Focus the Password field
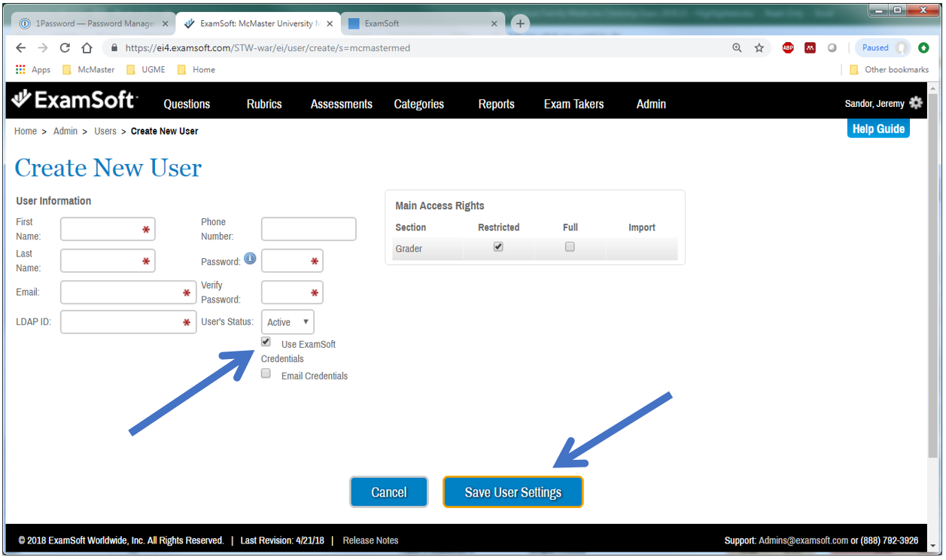The image size is (946, 560). [292, 260]
